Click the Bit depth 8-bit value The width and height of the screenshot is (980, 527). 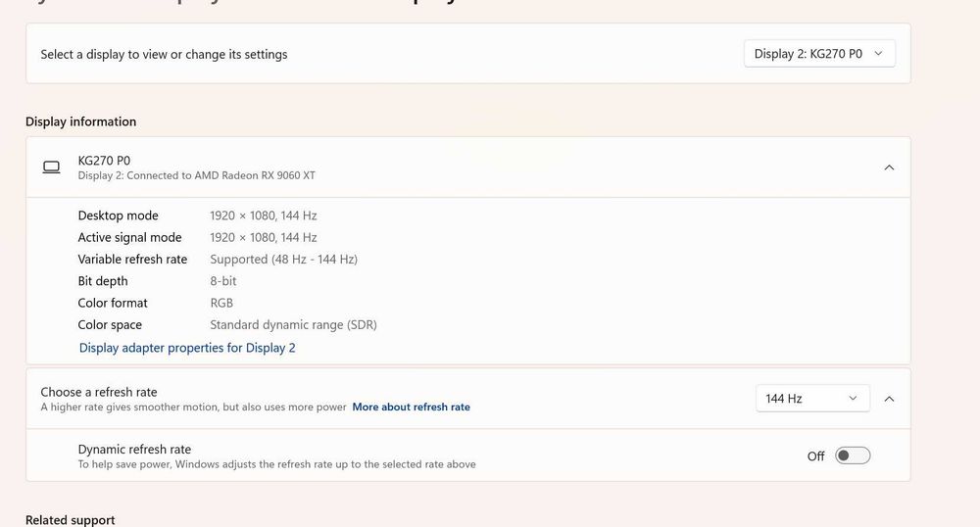tap(223, 281)
